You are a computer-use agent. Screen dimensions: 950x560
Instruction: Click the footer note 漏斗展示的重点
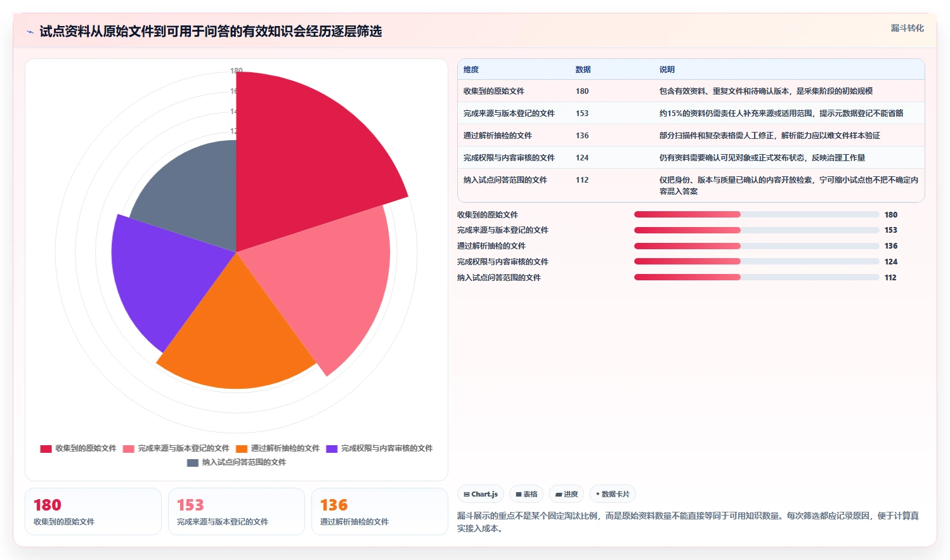pos(688,522)
